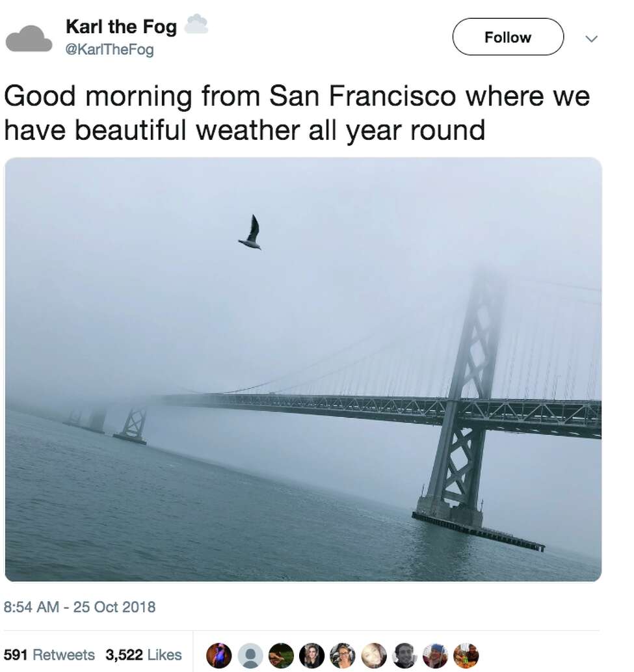The width and height of the screenshot is (634, 672).
Task: Click the seventh liker avatar in the row
Action: 404,655
